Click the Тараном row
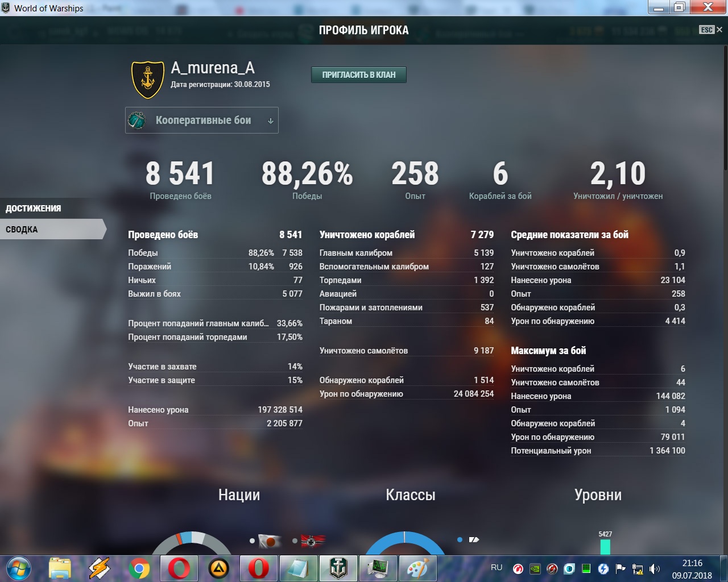This screenshot has height=582, width=728. click(407, 321)
